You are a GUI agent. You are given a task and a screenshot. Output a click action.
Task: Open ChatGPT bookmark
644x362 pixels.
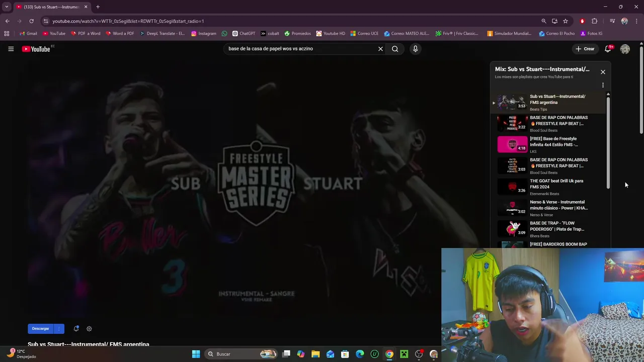click(x=244, y=34)
